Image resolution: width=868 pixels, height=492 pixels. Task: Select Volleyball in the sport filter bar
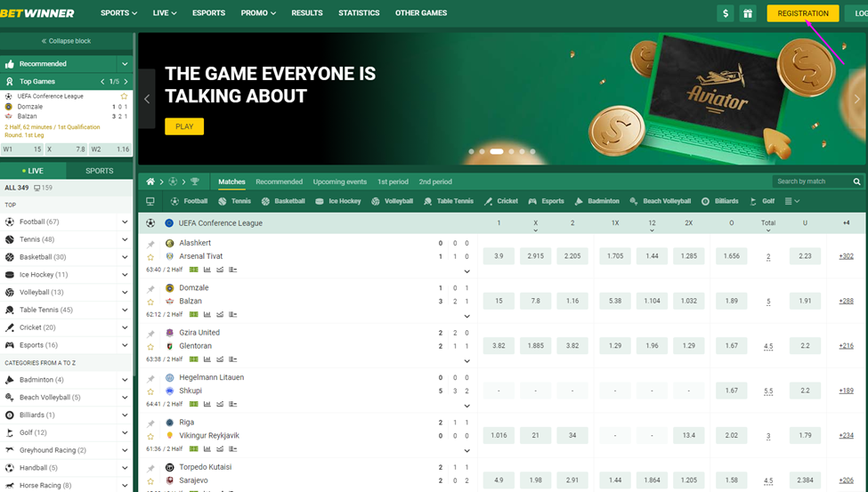click(x=392, y=201)
